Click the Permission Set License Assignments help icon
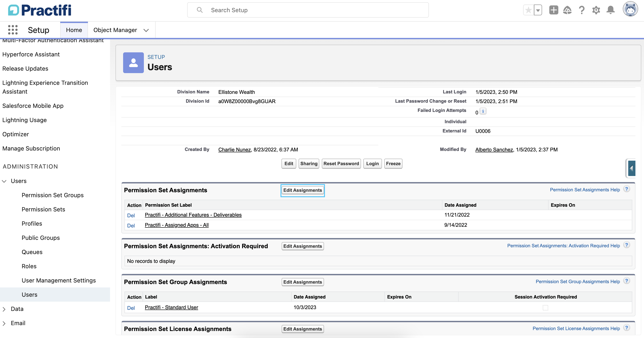The image size is (644, 338). tap(626, 328)
